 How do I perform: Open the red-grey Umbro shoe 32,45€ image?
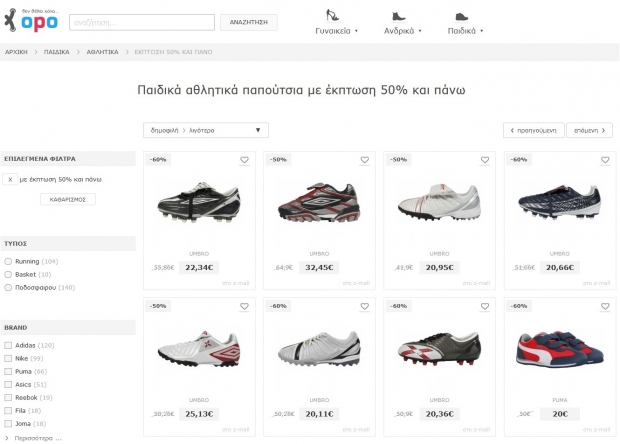(x=319, y=202)
